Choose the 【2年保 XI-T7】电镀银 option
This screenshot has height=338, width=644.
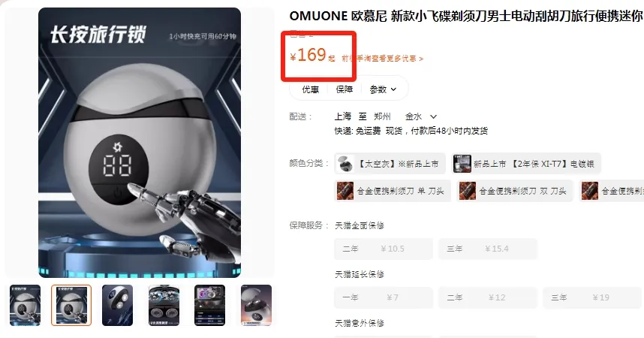tap(526, 164)
